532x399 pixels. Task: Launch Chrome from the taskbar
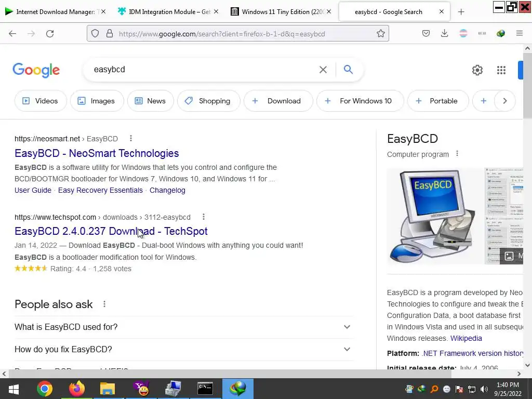click(x=45, y=389)
